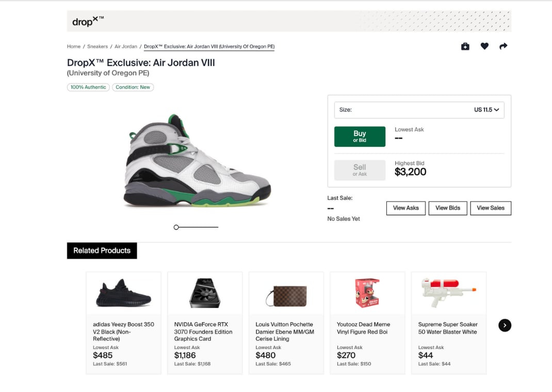This screenshot has width=552, height=392.
Task: Click the Air Jordan VIII shoe image
Action: (x=197, y=161)
